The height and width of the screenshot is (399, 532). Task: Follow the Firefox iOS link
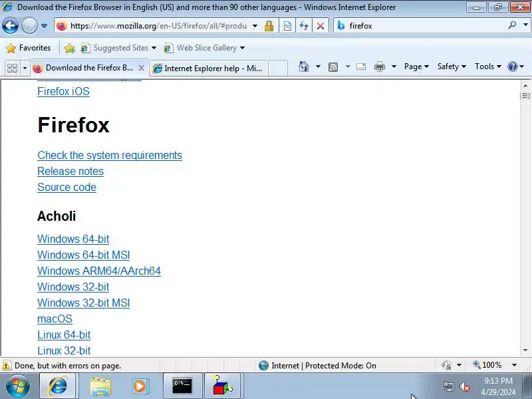click(x=63, y=91)
